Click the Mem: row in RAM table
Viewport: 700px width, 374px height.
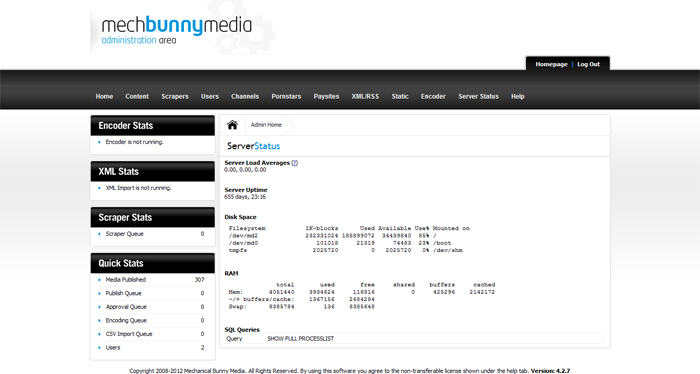coord(362,292)
